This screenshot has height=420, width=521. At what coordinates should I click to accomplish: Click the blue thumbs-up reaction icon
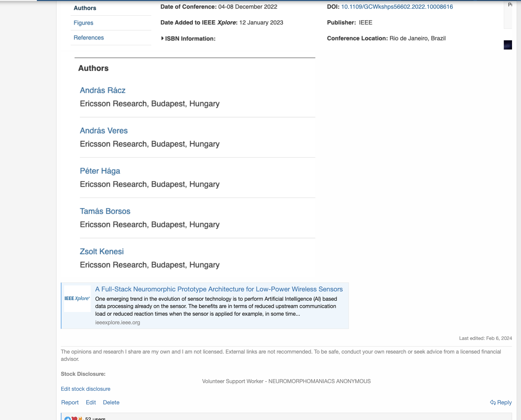click(x=67, y=418)
